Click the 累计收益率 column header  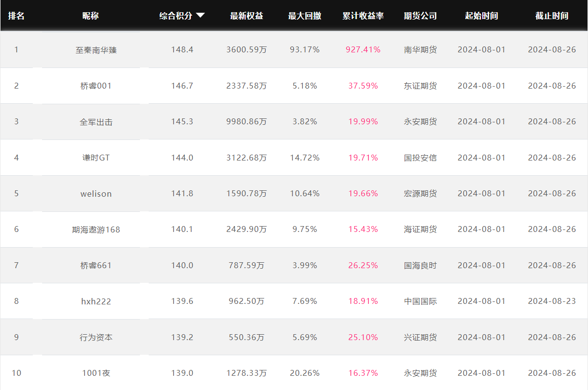pos(363,16)
